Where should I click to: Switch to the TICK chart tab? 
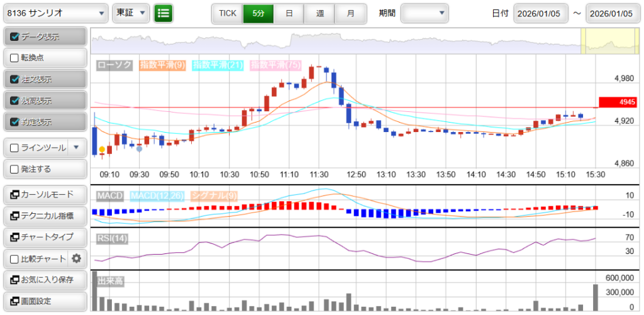227,13
